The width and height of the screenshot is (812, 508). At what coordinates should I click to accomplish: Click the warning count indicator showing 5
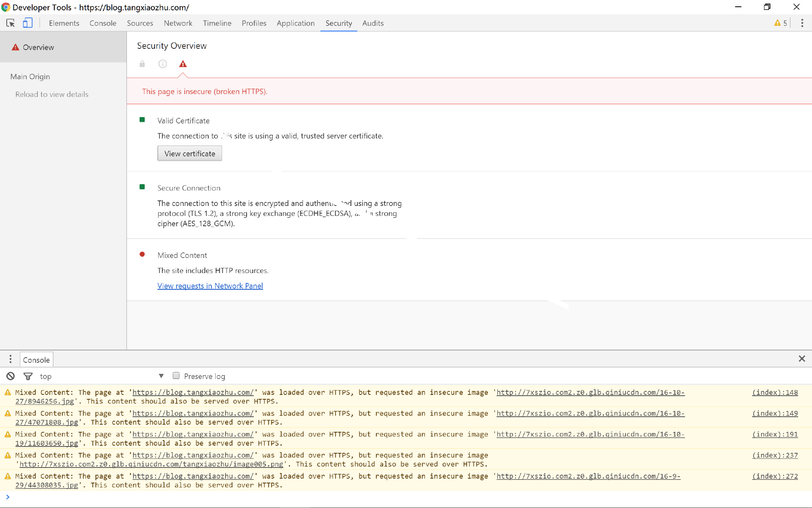(781, 23)
